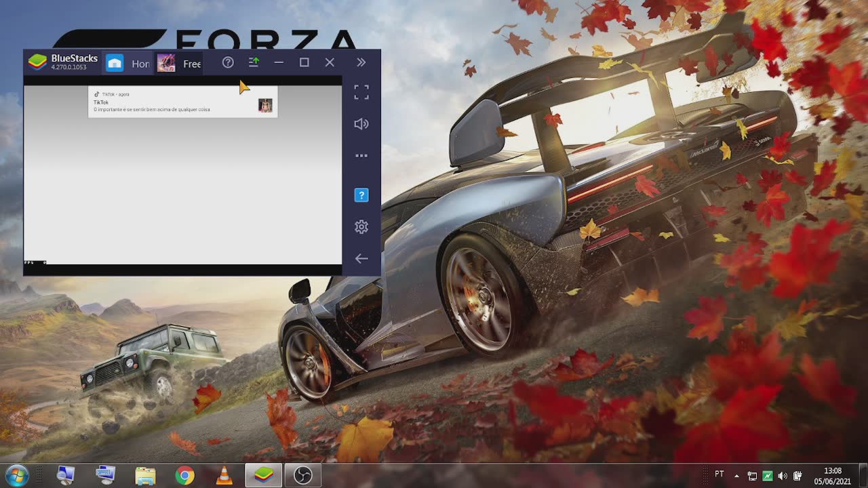Click the system volume tray icon
Screen dimensions: 868x488
[783, 476]
